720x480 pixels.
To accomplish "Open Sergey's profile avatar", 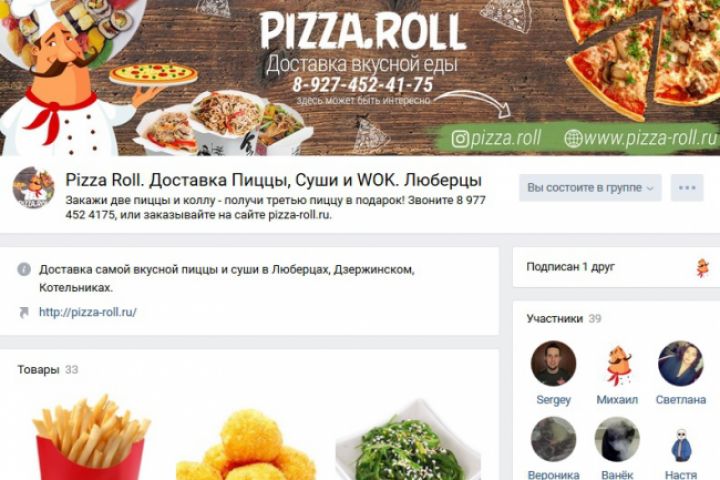I will coord(553,363).
